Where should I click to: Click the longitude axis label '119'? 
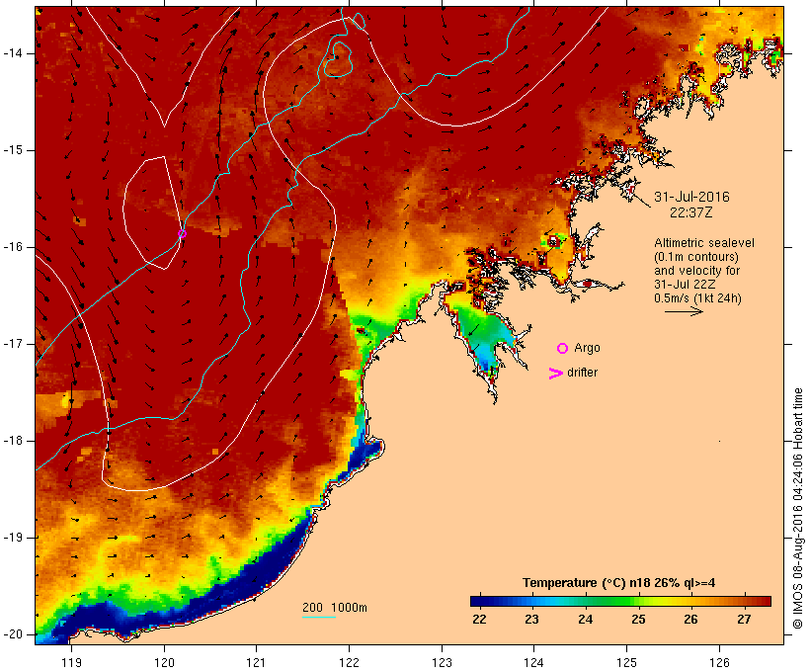coord(71,663)
